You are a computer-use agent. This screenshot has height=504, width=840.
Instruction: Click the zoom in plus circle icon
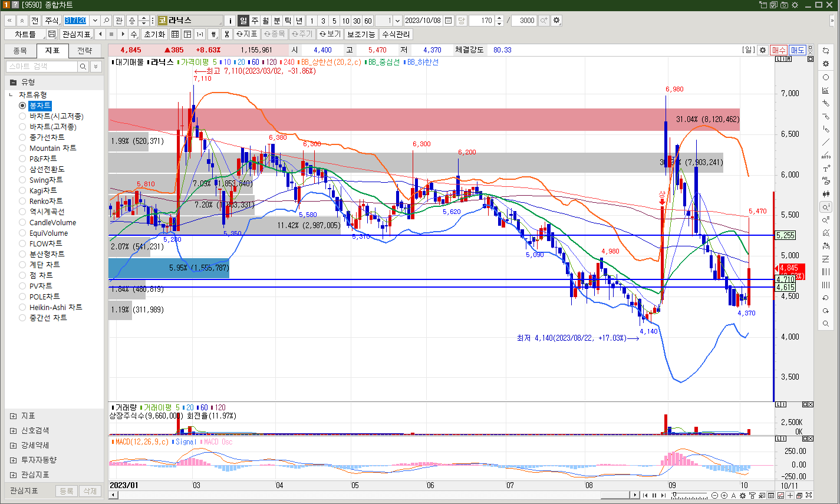(724, 495)
